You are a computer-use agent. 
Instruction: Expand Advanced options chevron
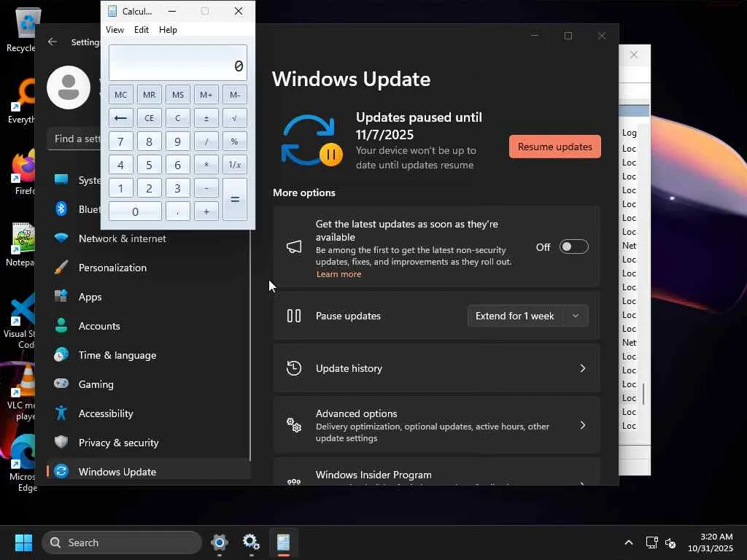point(582,425)
